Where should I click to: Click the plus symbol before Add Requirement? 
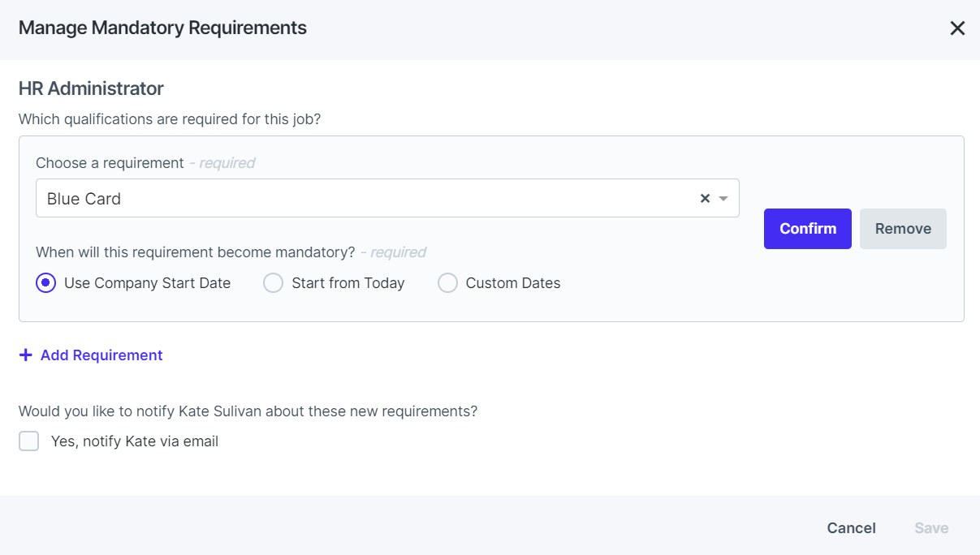pyautogui.click(x=26, y=355)
